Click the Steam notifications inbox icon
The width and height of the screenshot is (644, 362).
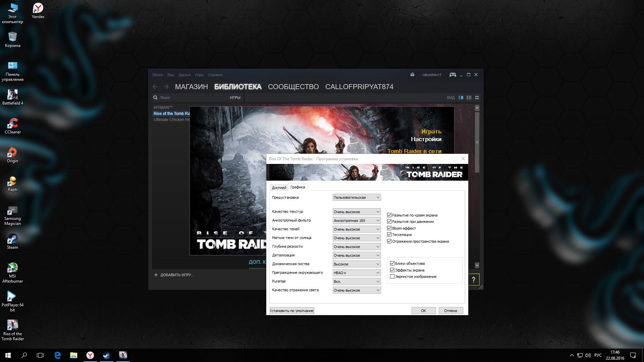[412, 75]
